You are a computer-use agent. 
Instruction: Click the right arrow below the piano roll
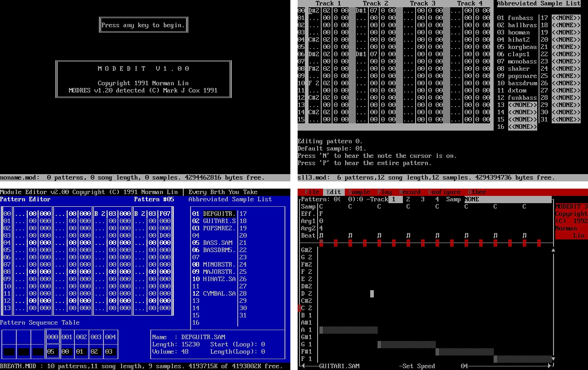click(x=549, y=366)
